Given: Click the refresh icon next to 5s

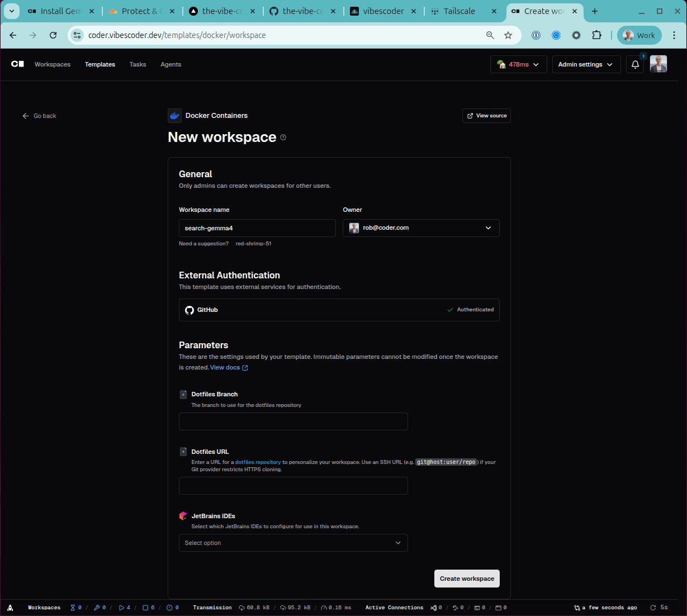Looking at the screenshot, I should click(x=653, y=608).
